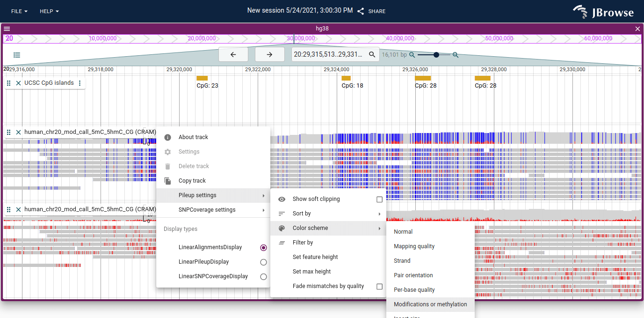644x318 pixels.
Task: Open the Sort by submenu
Action: (x=328, y=214)
